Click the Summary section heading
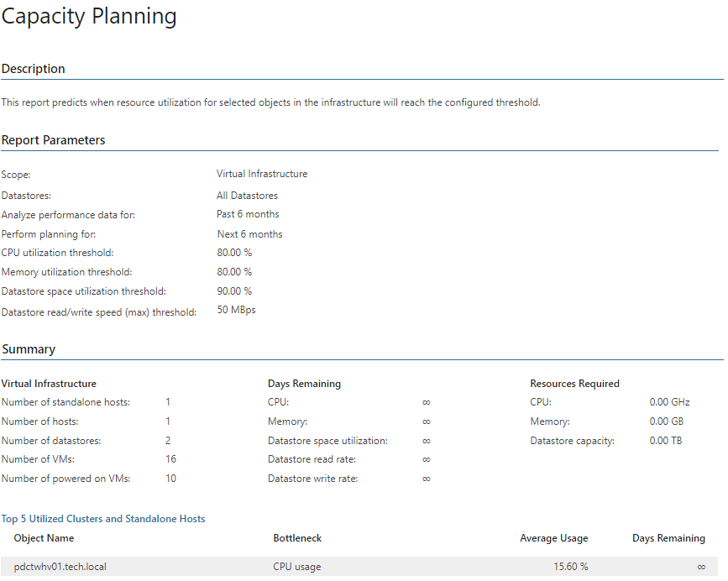The image size is (728, 581). 29,349
